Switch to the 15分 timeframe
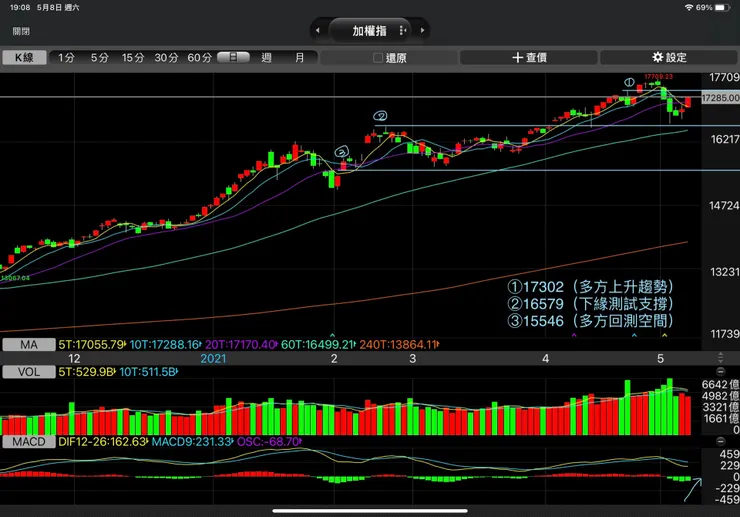Image resolution: width=740 pixels, height=517 pixels. (x=133, y=58)
